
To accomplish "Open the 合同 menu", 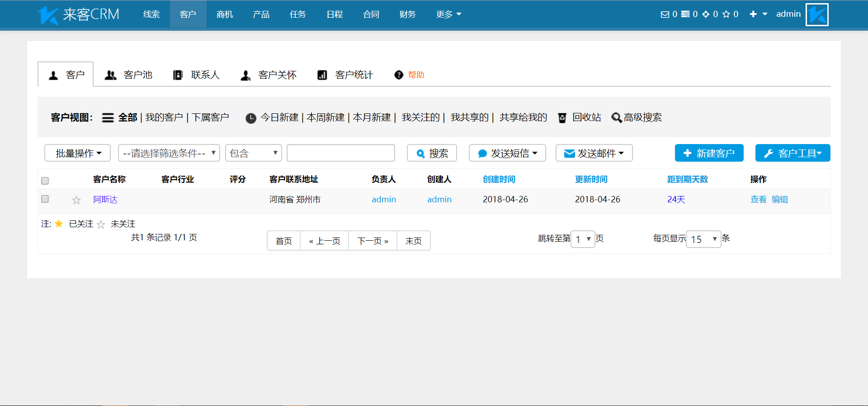I will click(371, 14).
